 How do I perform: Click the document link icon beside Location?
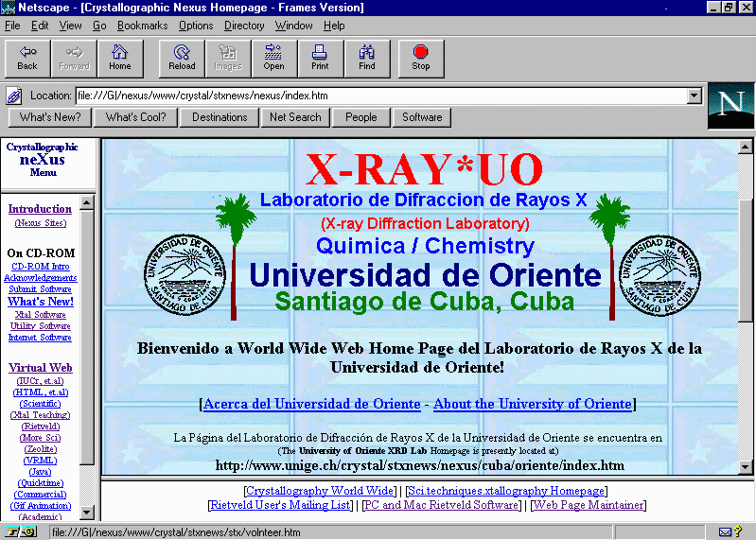point(14,96)
